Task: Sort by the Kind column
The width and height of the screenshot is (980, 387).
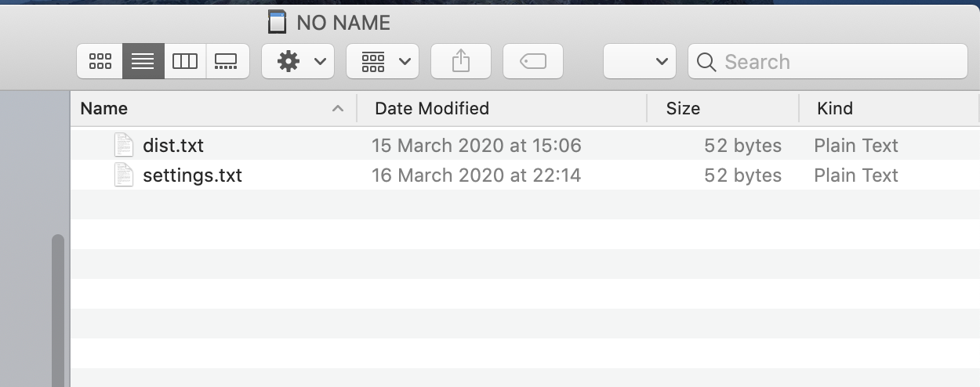Action: 835,109
